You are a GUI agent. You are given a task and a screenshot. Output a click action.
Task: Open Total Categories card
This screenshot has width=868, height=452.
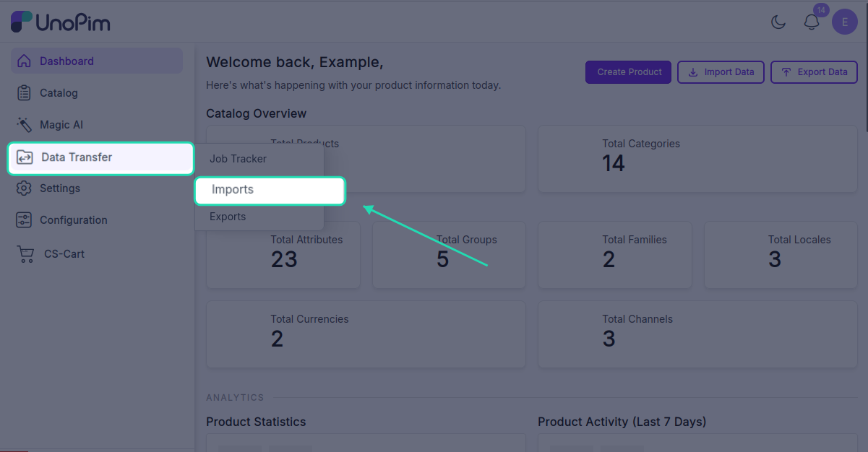click(697, 159)
